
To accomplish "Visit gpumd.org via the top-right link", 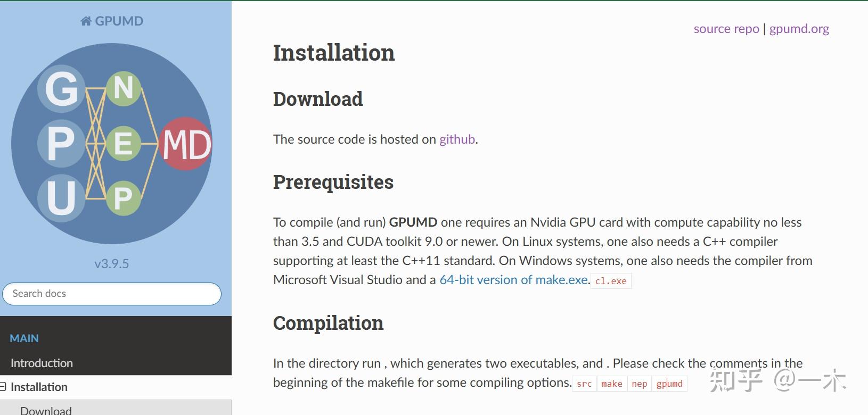I will (799, 28).
